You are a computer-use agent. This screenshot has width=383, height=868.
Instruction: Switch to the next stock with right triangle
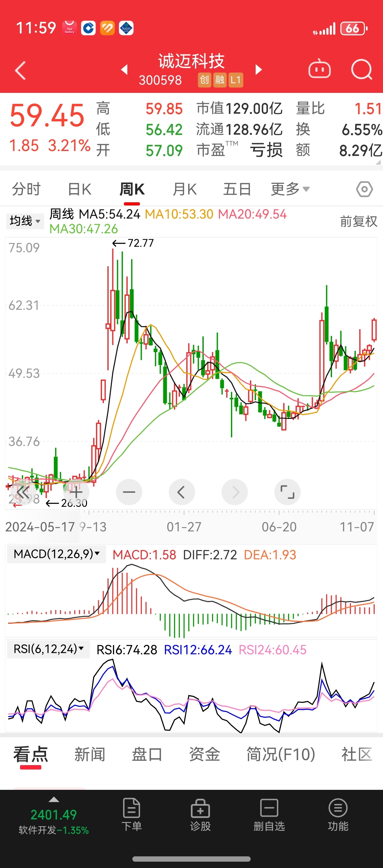(x=258, y=69)
